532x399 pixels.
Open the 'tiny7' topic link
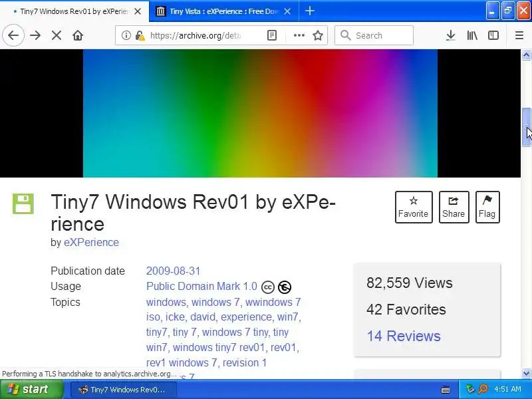tap(157, 332)
